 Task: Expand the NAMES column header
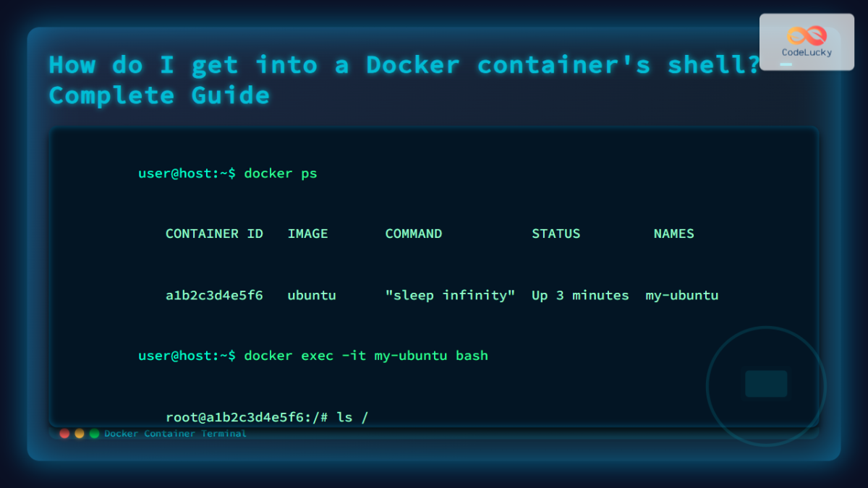point(673,234)
